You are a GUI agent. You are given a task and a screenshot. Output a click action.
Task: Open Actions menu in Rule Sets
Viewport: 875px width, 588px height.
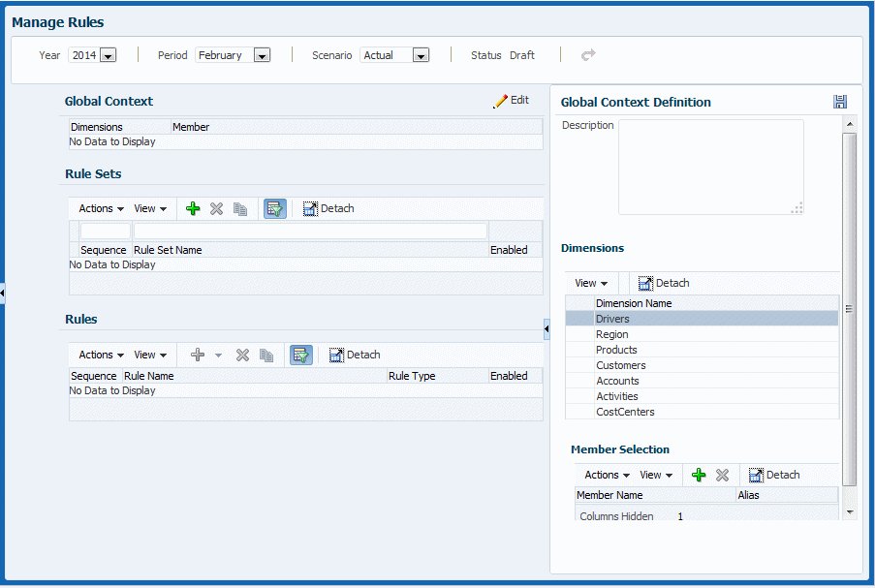click(x=101, y=208)
